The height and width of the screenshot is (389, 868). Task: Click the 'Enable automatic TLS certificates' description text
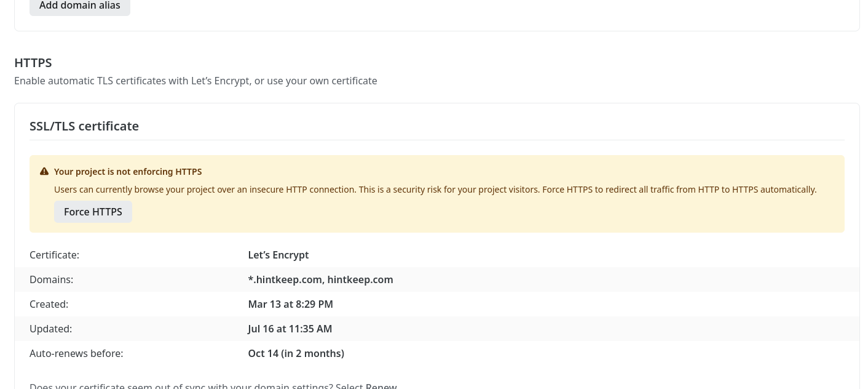[x=195, y=81]
